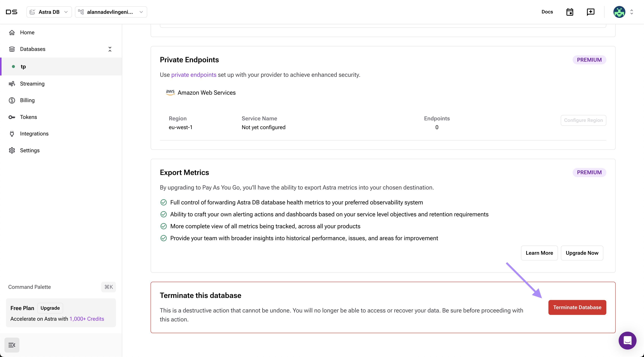Click the DS DataStax logo
The width and height of the screenshot is (644, 357).
[12, 12]
